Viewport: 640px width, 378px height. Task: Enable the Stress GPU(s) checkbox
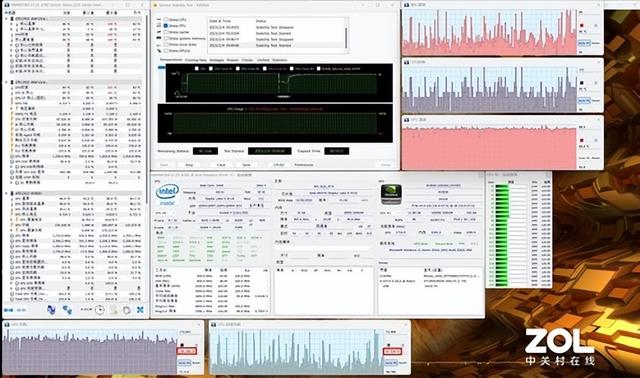(166, 51)
